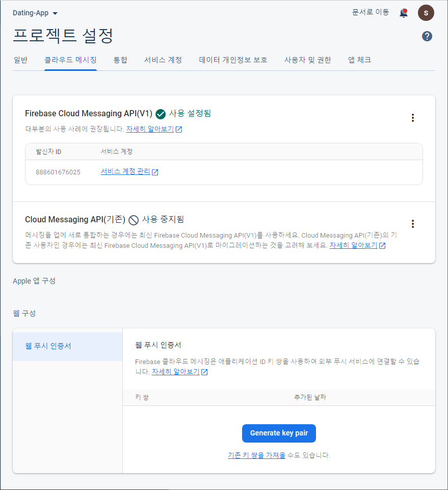
Task: Select the 클라우드 메시징 tab
Action: pos(71,60)
